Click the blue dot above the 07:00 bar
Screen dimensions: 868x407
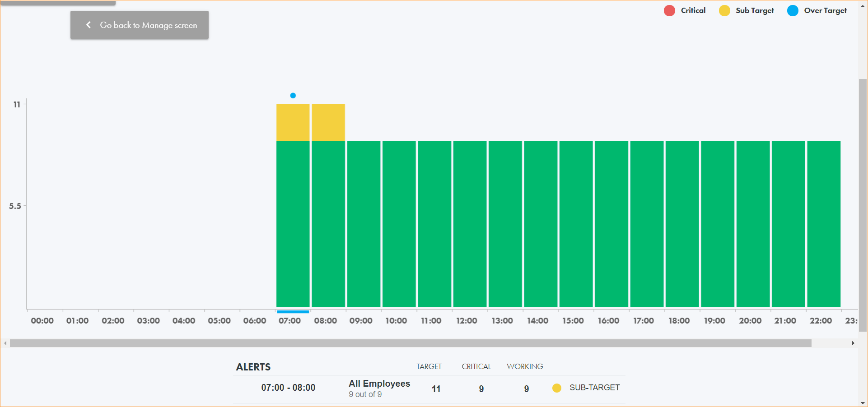point(293,96)
